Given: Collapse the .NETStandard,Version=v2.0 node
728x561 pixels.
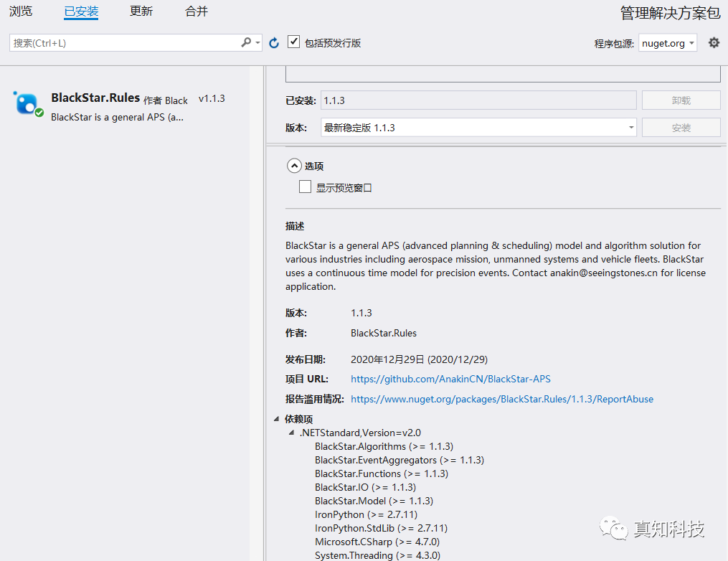Looking at the screenshot, I should [x=292, y=433].
